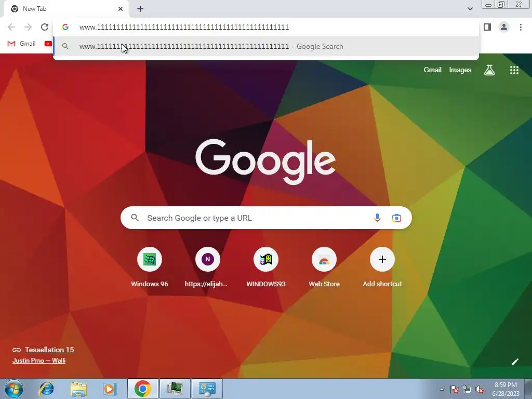The height and width of the screenshot is (399, 532).
Task: Launch Internet Explorer from taskbar
Action: click(46, 389)
